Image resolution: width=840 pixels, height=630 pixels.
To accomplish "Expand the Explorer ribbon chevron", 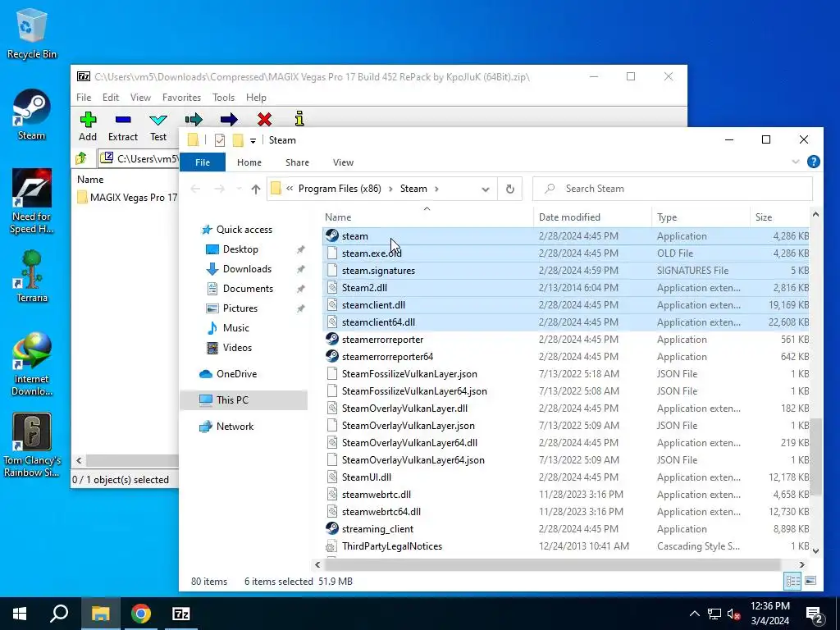I will click(796, 162).
